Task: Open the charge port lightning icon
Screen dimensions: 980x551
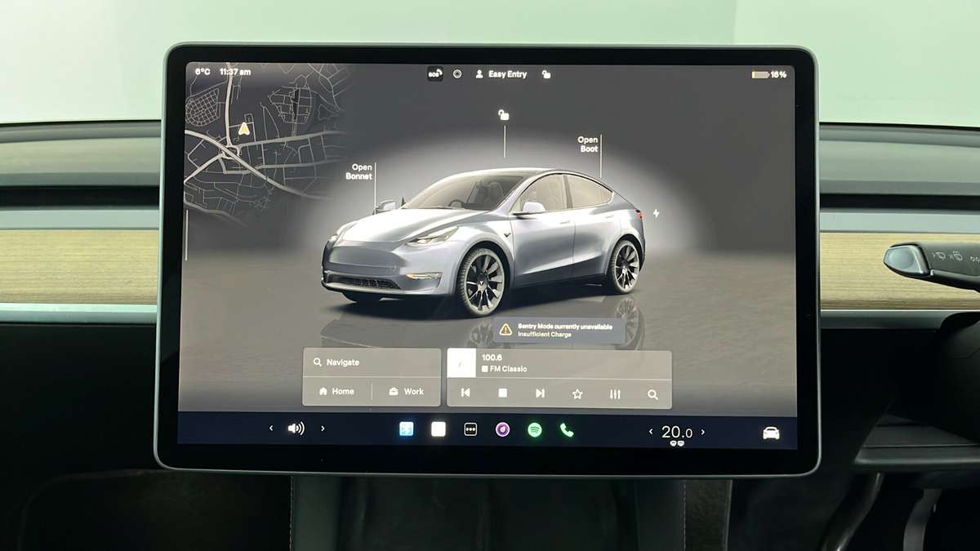Action: tap(656, 214)
